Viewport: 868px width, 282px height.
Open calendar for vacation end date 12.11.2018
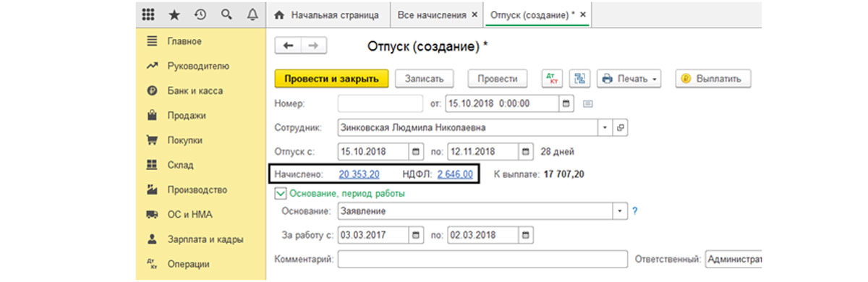pos(526,152)
